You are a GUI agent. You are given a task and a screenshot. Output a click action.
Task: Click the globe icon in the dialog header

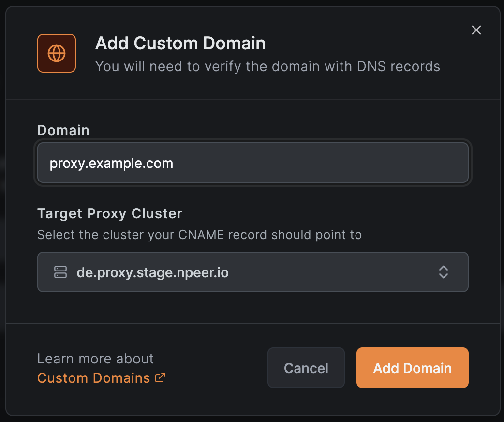(x=56, y=53)
